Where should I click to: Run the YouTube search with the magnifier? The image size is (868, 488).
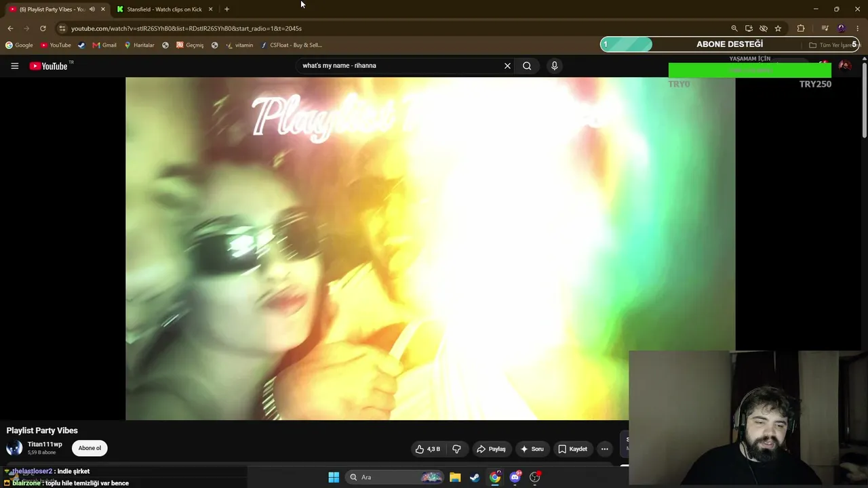coord(527,66)
